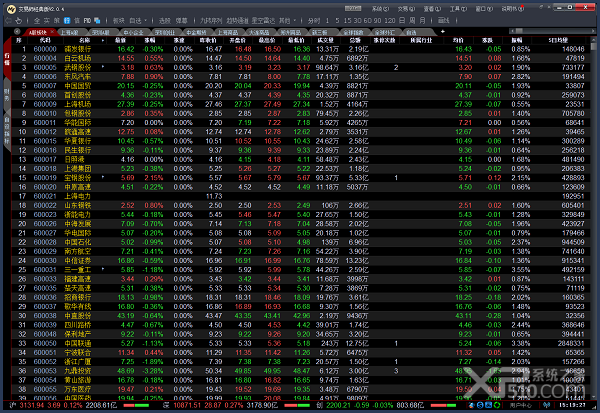Click the second grey left sidebar tab
This screenshot has height=413, width=600.
click(x=7, y=95)
